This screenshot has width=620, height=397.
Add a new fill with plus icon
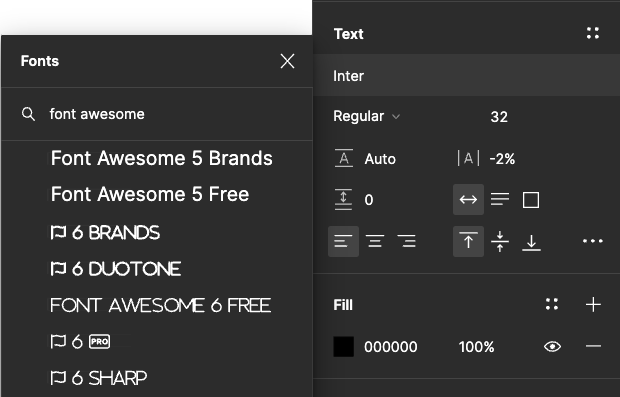[593, 304]
